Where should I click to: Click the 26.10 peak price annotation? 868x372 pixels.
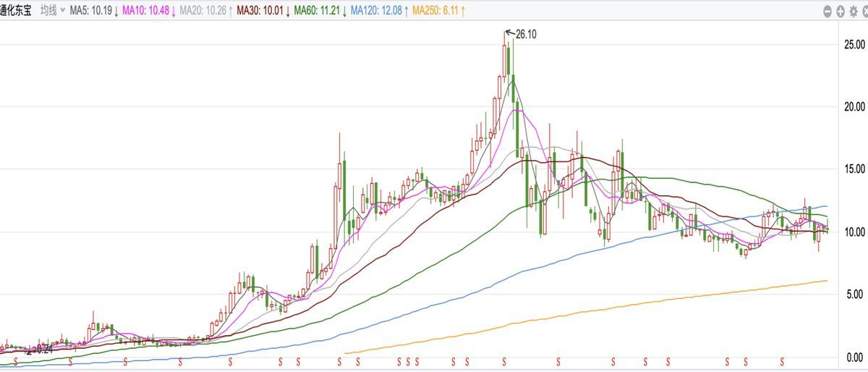[524, 33]
